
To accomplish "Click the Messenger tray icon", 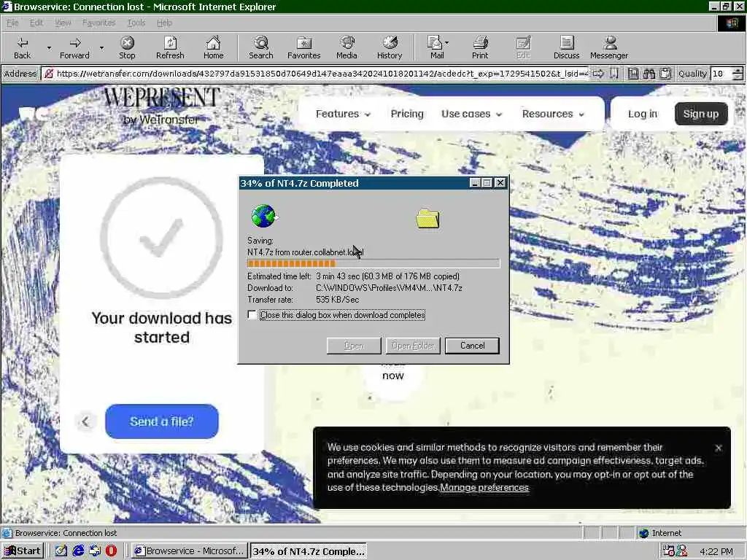I will (682, 551).
